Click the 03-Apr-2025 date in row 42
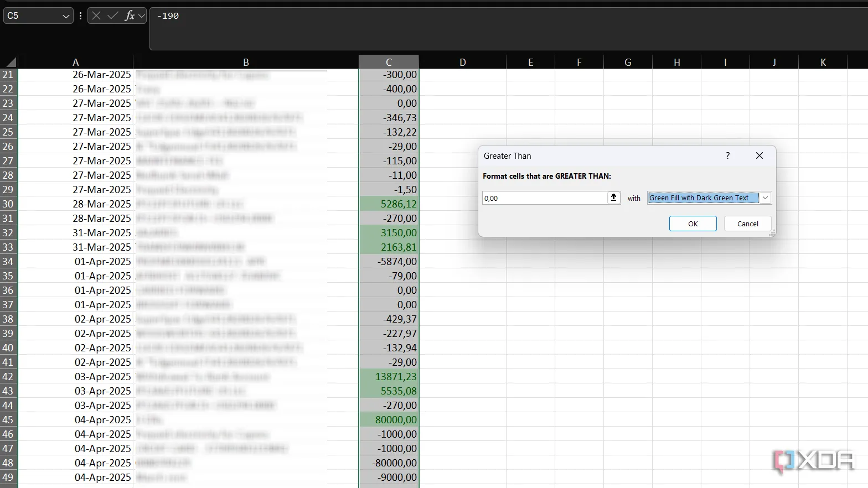Screen dimensions: 868x488 pos(76,377)
